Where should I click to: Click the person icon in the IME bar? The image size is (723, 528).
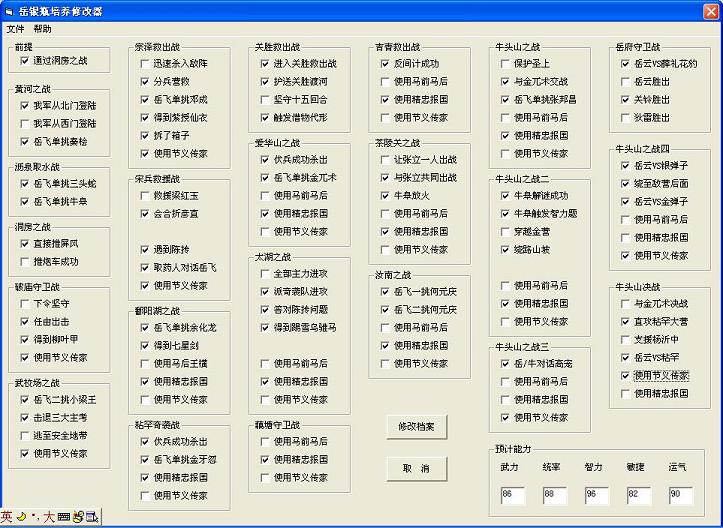pyautogui.click(x=77, y=516)
